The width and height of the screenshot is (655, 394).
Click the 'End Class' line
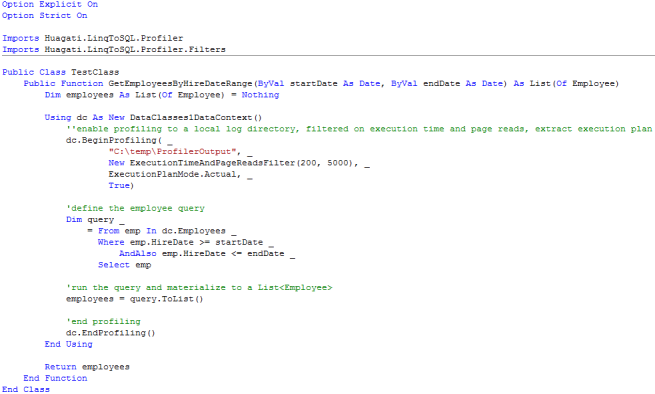(26, 389)
